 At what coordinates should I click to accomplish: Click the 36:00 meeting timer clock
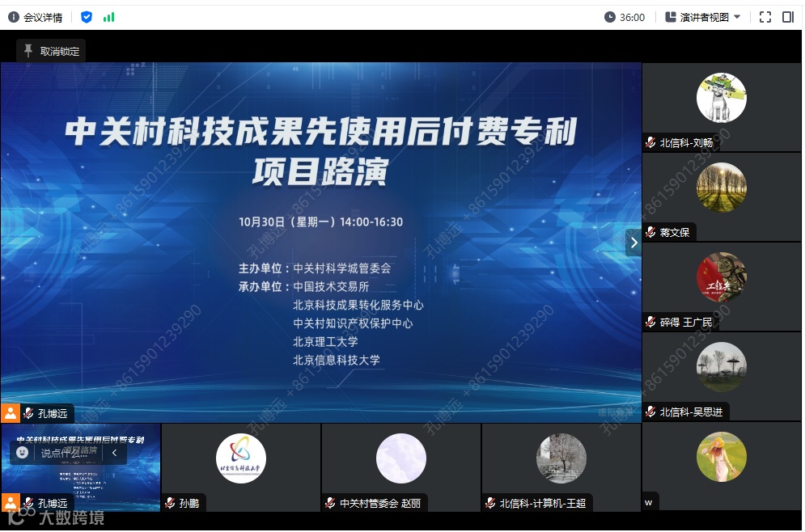click(625, 18)
